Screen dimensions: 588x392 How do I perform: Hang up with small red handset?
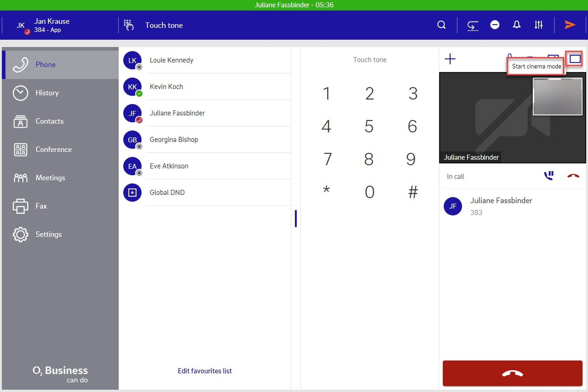point(573,176)
